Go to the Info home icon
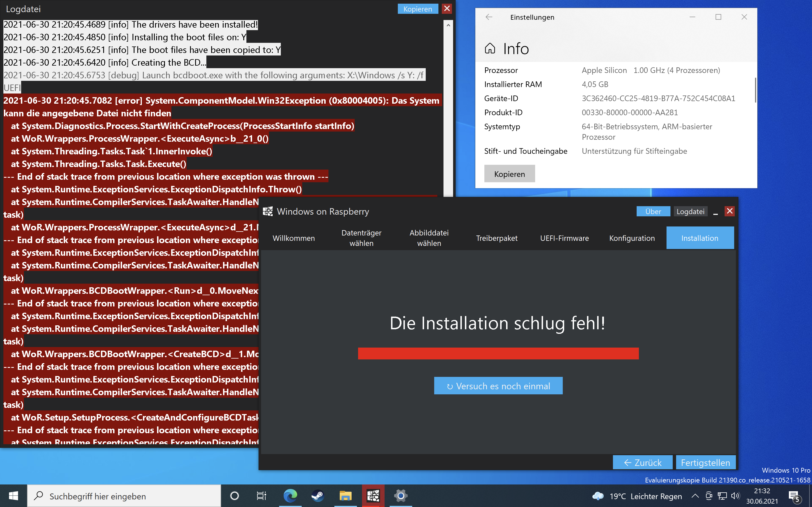Screen dimensions: 812x507 [x=490, y=49]
